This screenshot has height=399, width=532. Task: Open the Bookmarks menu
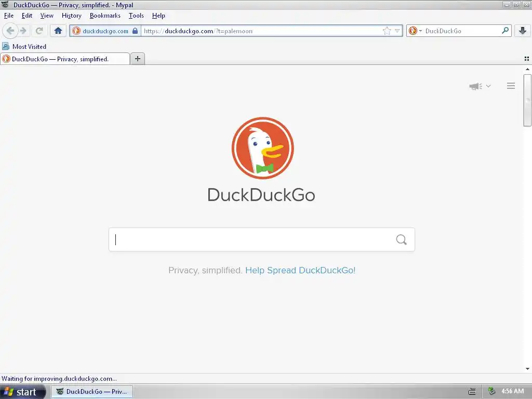[x=105, y=16]
